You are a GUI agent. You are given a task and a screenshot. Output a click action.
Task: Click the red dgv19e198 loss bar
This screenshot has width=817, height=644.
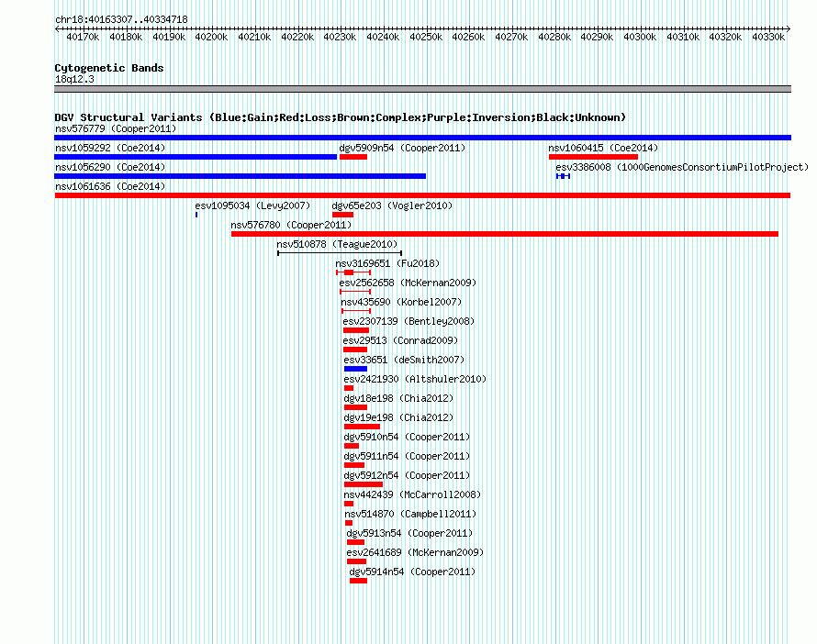click(362, 427)
